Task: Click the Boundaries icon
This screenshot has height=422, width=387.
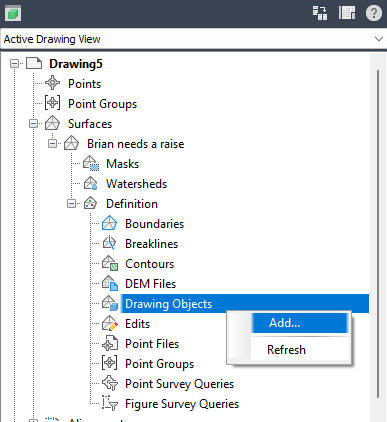Action: pyautogui.click(x=109, y=223)
